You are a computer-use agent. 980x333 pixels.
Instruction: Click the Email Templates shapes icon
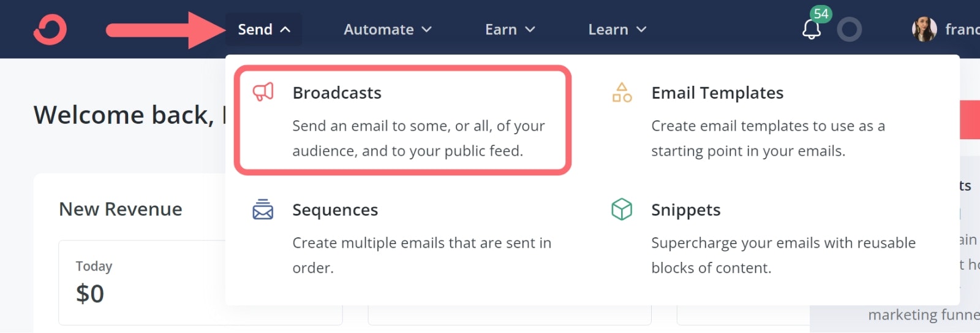pyautogui.click(x=622, y=93)
